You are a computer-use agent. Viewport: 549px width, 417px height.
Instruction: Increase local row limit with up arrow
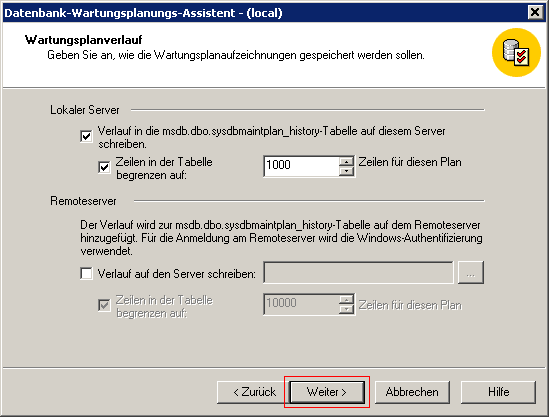click(x=346, y=161)
